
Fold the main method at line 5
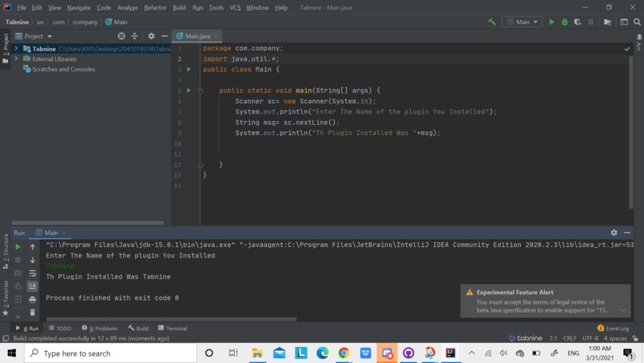click(201, 90)
